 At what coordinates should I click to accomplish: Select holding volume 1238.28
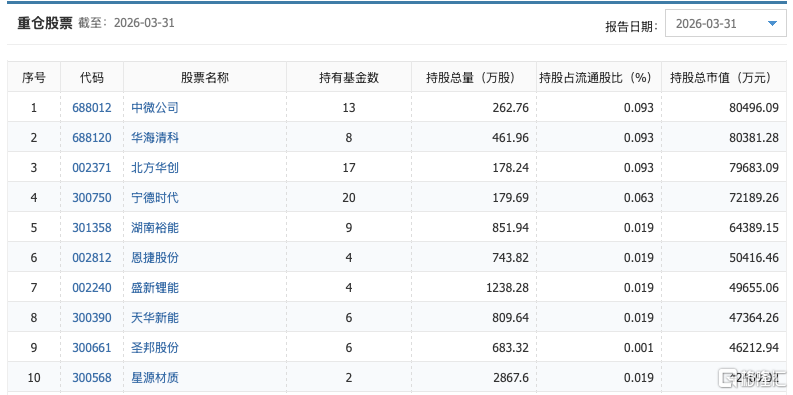point(507,288)
